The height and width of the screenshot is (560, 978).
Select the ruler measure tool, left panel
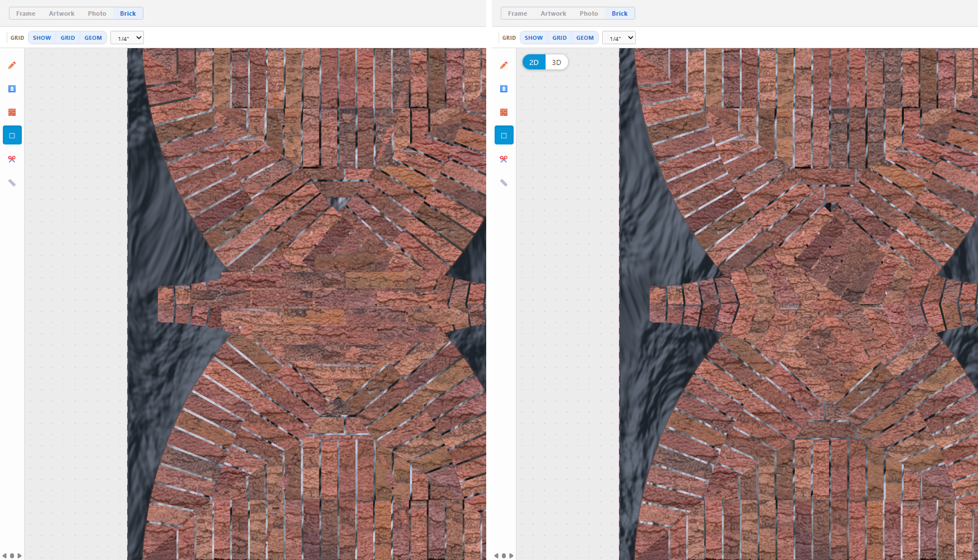pos(12,183)
